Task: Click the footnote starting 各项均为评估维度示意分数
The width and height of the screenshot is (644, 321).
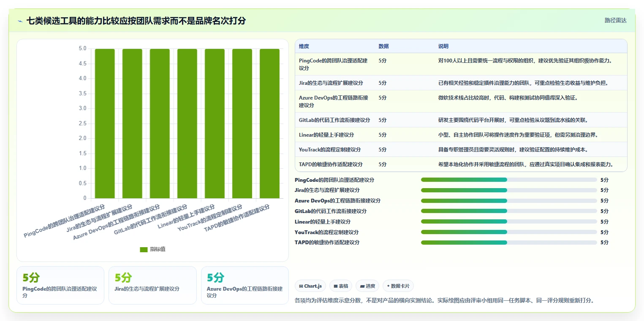Action: [444, 300]
